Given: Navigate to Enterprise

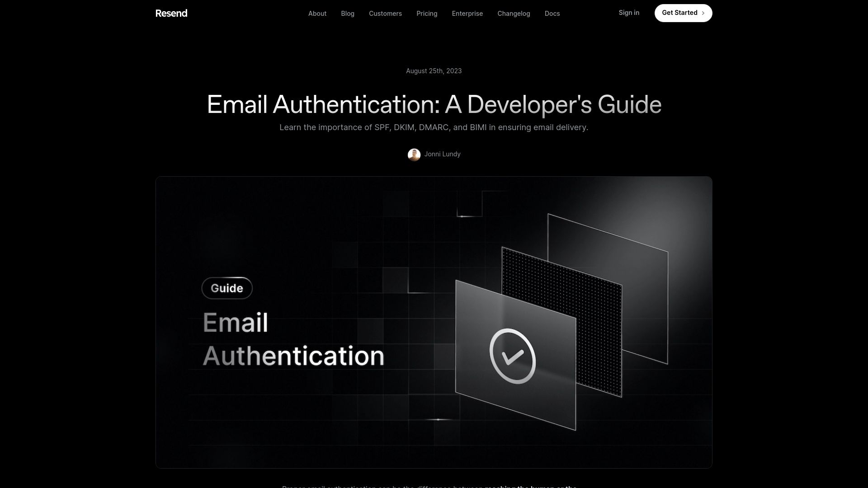Looking at the screenshot, I should (467, 14).
